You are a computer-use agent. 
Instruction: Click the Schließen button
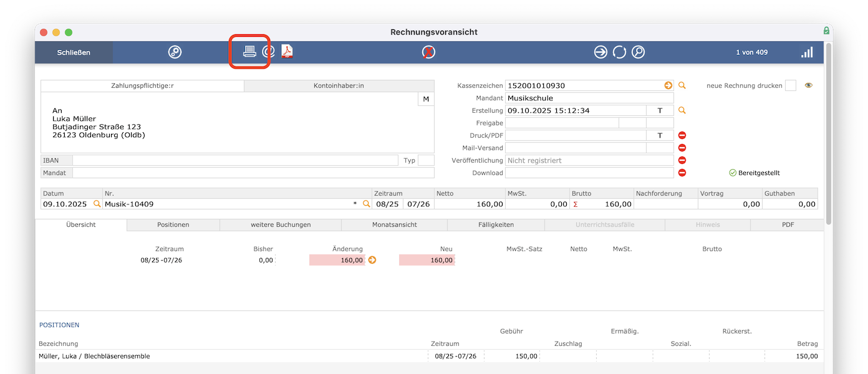click(x=74, y=52)
